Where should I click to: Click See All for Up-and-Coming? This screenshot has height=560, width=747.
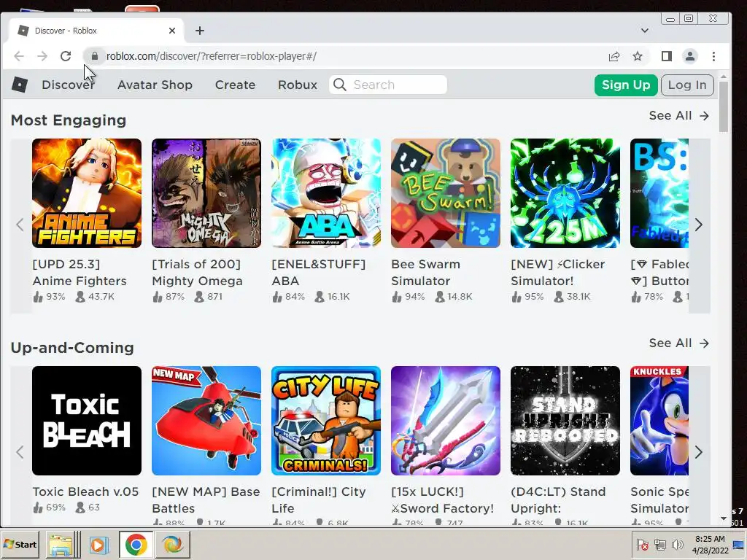[x=679, y=343]
